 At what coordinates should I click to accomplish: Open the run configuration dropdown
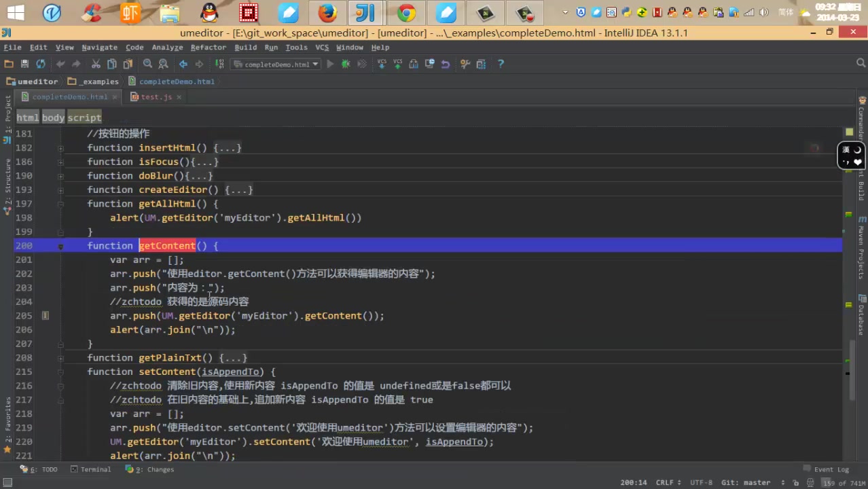click(314, 63)
